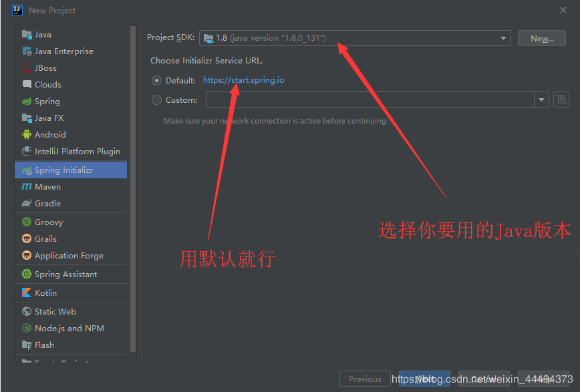Click the SDK folder icon in Project SDK
The width and height of the screenshot is (580, 392).
[x=208, y=38]
